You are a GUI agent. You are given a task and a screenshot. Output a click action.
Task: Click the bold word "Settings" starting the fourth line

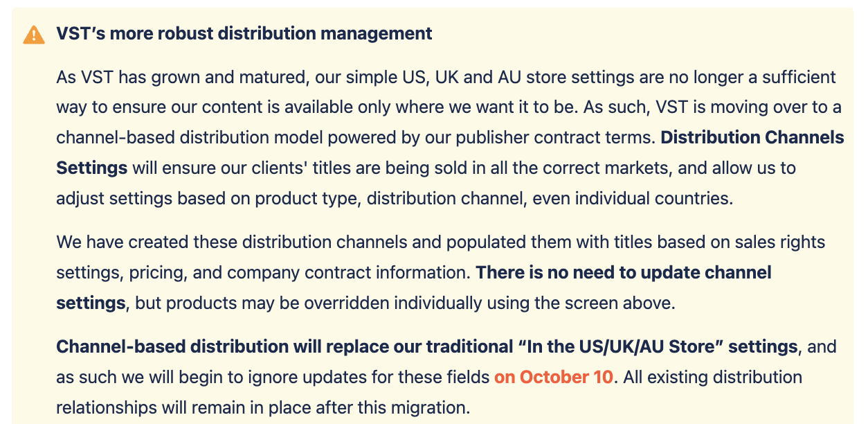coord(92,168)
